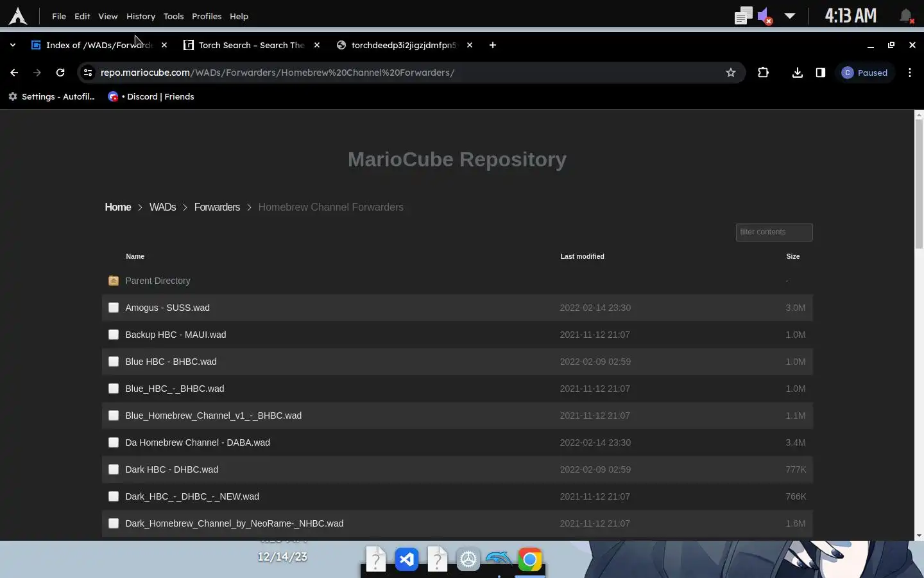Tick the Blue_HBC_-_BHBC.wad checkbox
Screen dimensions: 924x578
[x=114, y=389]
